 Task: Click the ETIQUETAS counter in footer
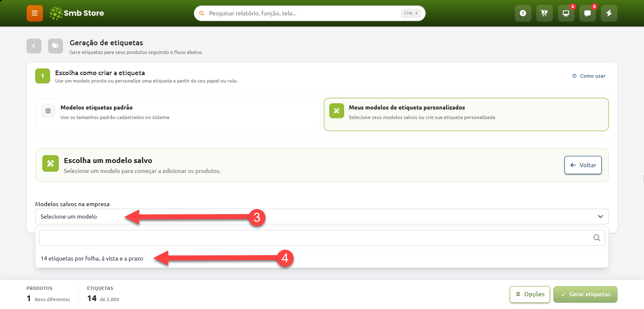tap(103, 294)
